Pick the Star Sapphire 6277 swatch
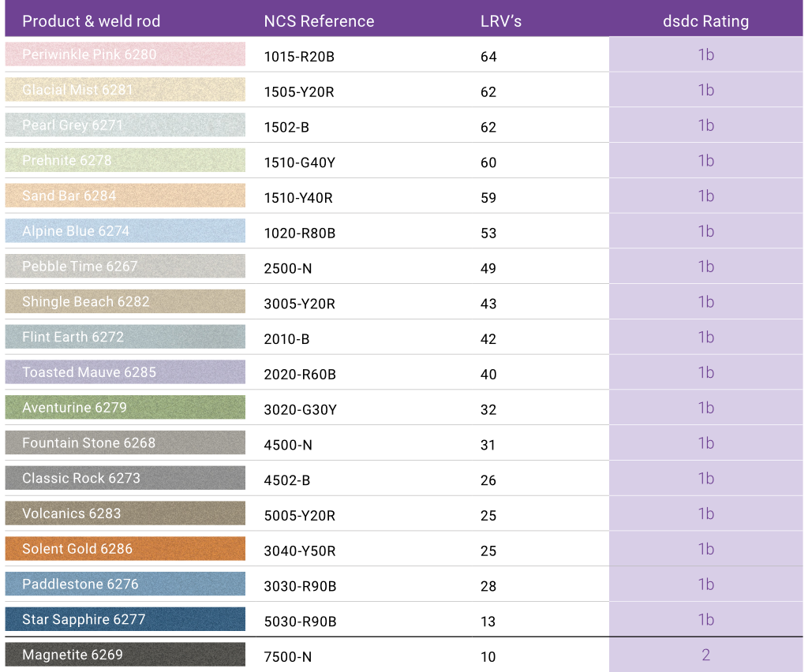 (x=125, y=619)
